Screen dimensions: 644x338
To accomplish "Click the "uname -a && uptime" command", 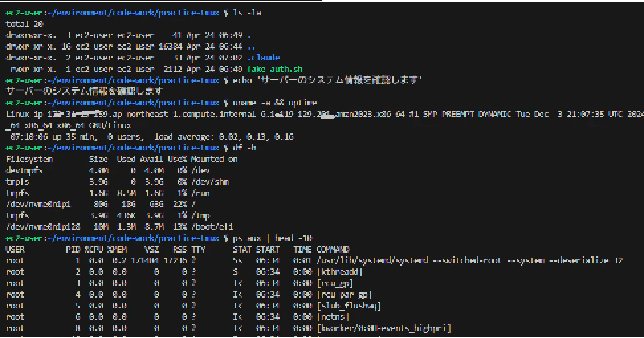I will point(275,103).
